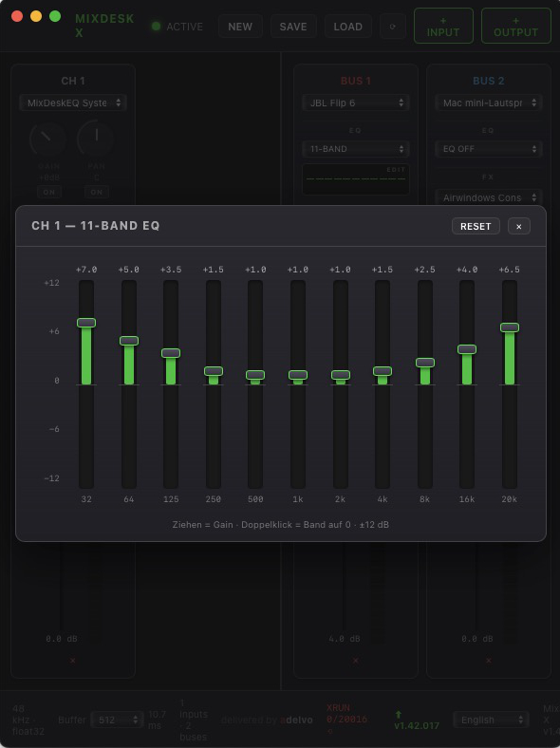Click the +4.0 gain value above 16k
The height and width of the screenshot is (748, 560).
pos(466,270)
